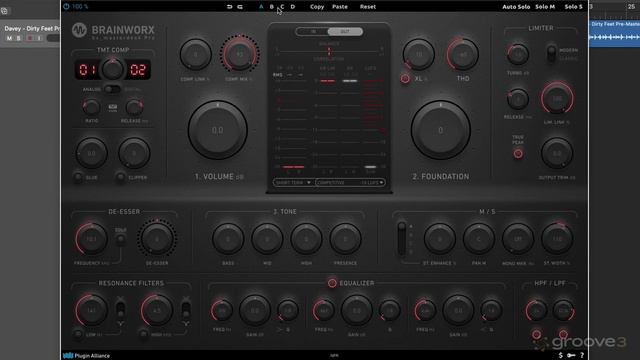
Task: Toggle the Low resonance filter button
Action: click(x=78, y=334)
